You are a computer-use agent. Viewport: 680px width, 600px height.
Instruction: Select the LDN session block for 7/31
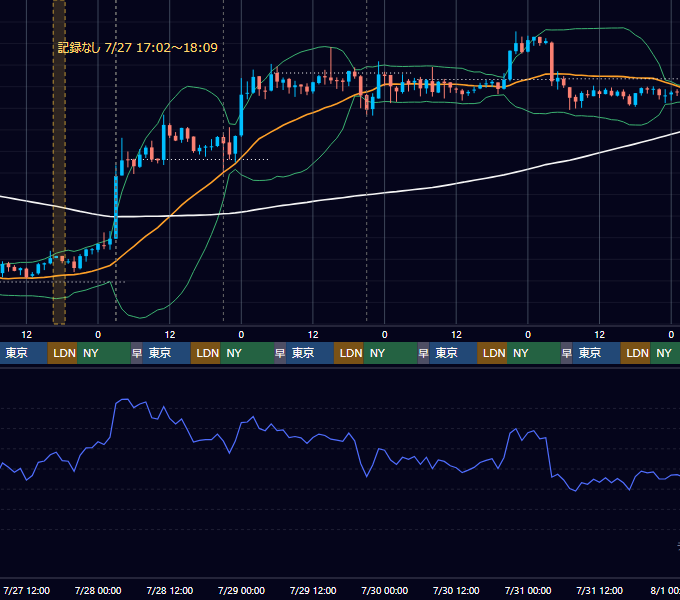click(635, 353)
